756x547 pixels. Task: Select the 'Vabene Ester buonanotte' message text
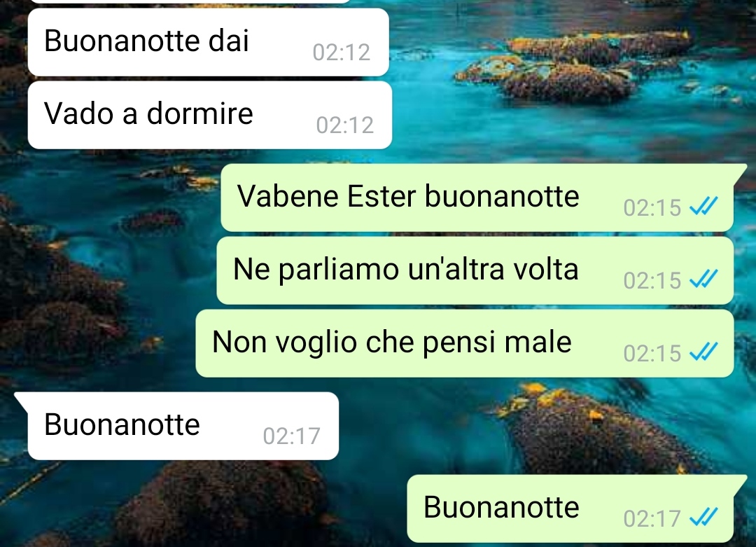(x=408, y=196)
